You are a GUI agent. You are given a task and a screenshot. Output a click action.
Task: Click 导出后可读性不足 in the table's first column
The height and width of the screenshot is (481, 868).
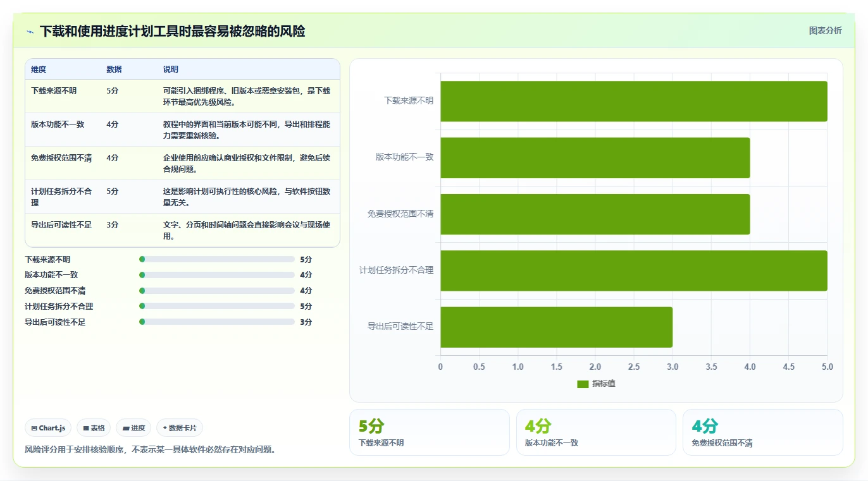pos(61,225)
